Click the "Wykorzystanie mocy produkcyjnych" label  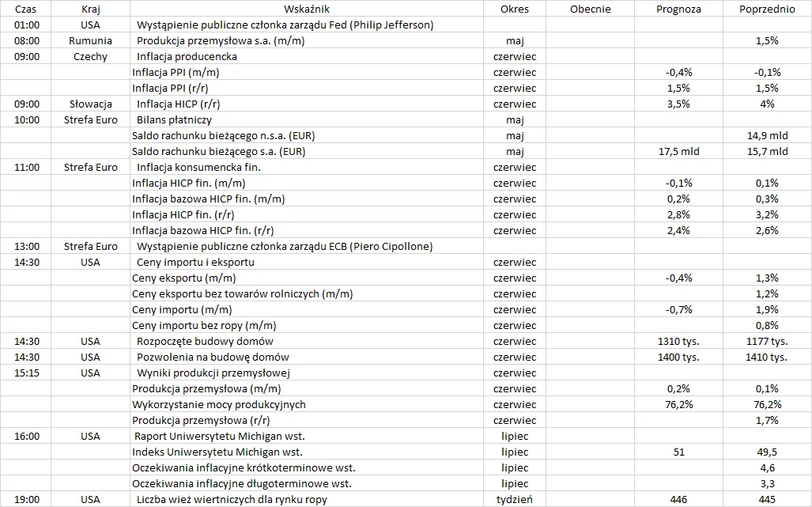click(x=218, y=405)
